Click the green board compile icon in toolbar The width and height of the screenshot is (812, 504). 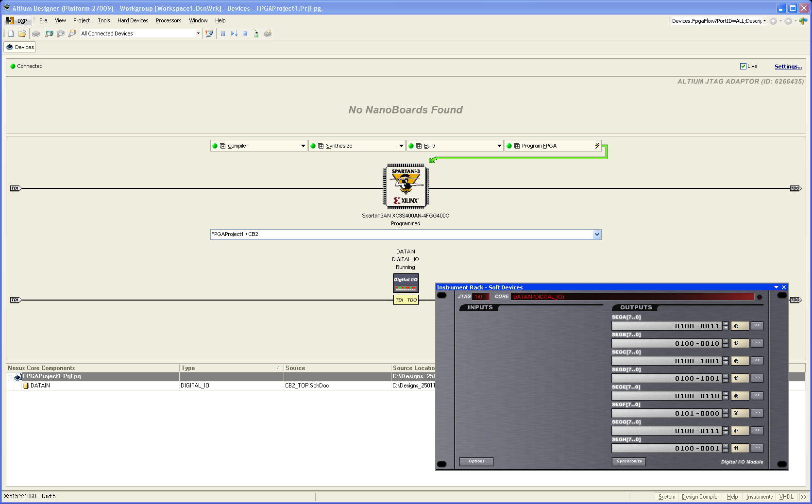click(49, 34)
